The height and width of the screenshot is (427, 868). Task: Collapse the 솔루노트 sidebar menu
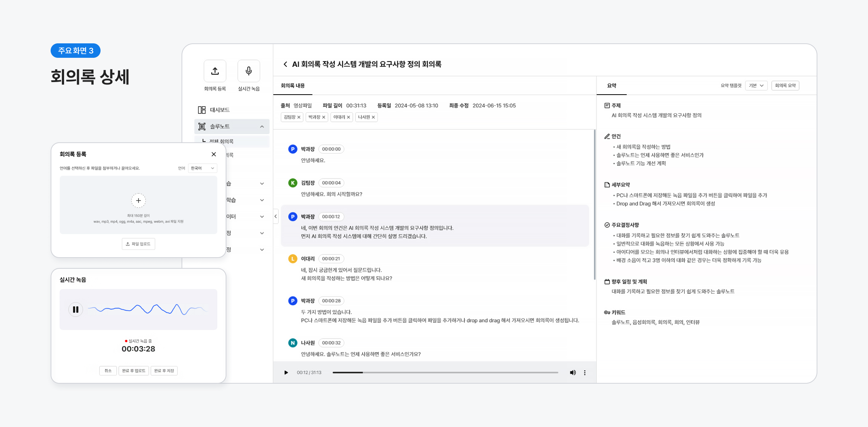click(262, 126)
